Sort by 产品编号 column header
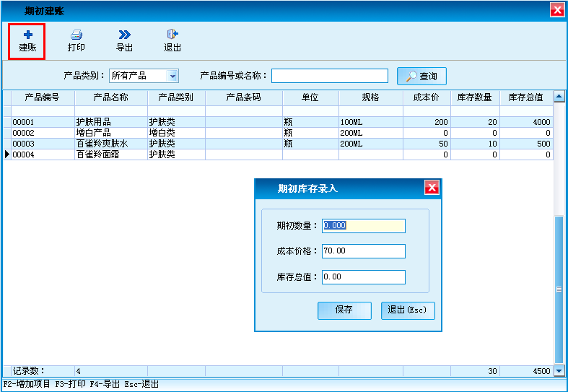This screenshot has height=392, width=568. pos(41,97)
